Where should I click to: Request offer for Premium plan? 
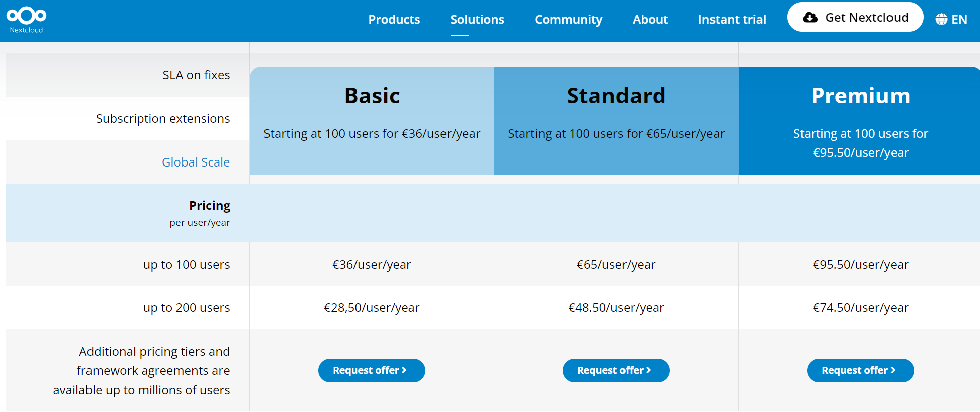click(860, 370)
